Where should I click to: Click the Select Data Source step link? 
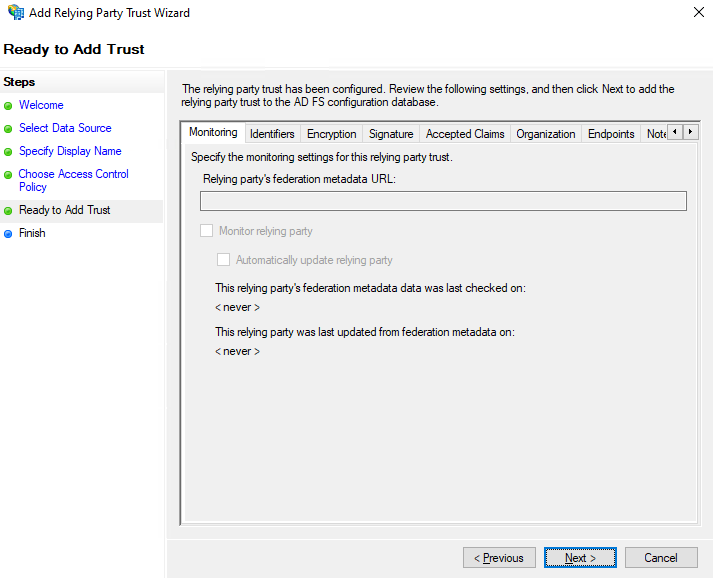click(x=65, y=128)
